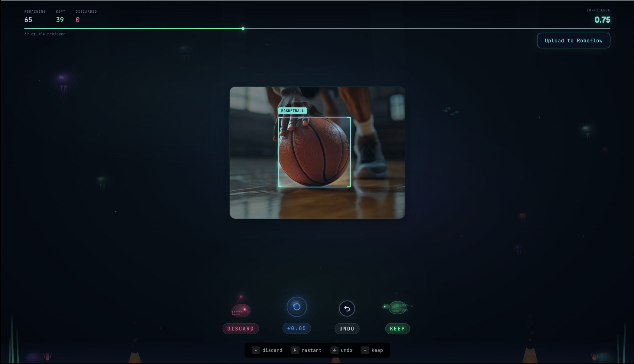Image resolution: width=634 pixels, height=364 pixels.
Task: Click the circular restart arrow icon
Action: click(296, 307)
